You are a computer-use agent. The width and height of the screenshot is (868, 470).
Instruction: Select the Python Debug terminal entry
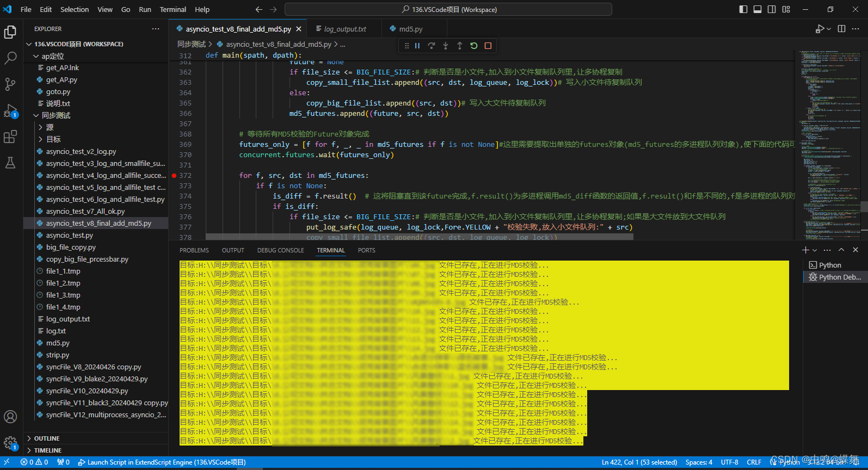(x=835, y=277)
